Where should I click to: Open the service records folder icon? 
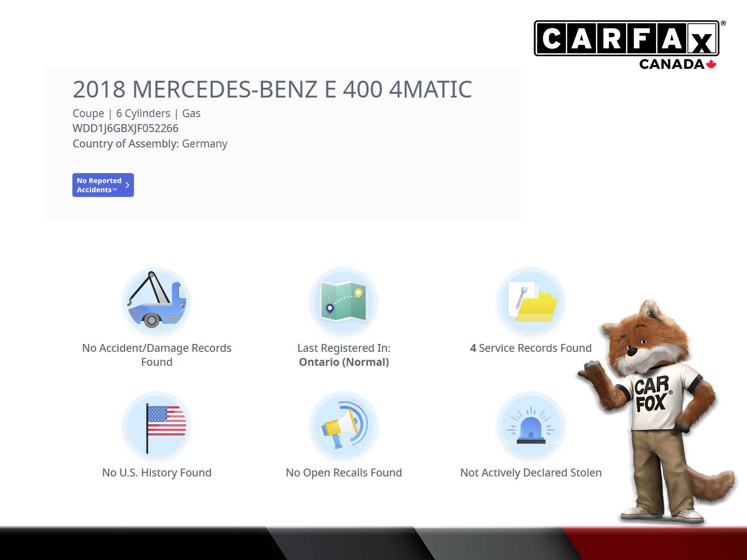click(531, 301)
